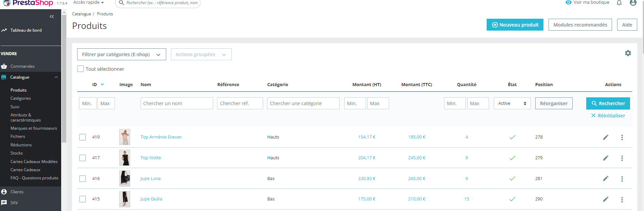Image resolution: width=644 pixels, height=211 pixels.
Task: Open FAQ - Questions produits menu item
Action: (34, 178)
